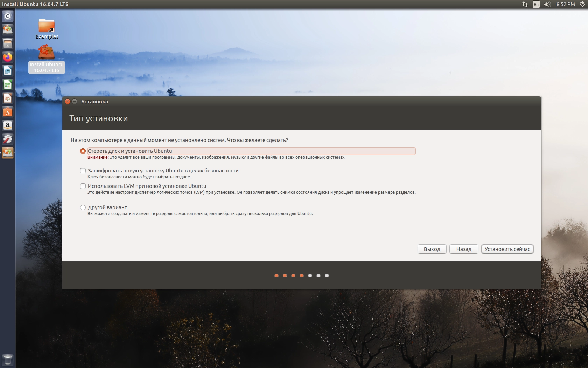Enable 'Использовать LVM' checkbox

pos(83,186)
